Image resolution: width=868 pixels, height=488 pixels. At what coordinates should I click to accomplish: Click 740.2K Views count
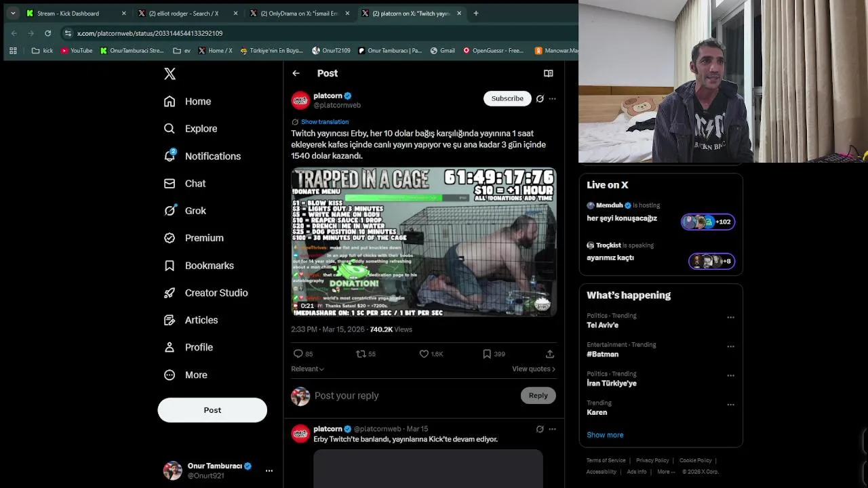(x=391, y=329)
